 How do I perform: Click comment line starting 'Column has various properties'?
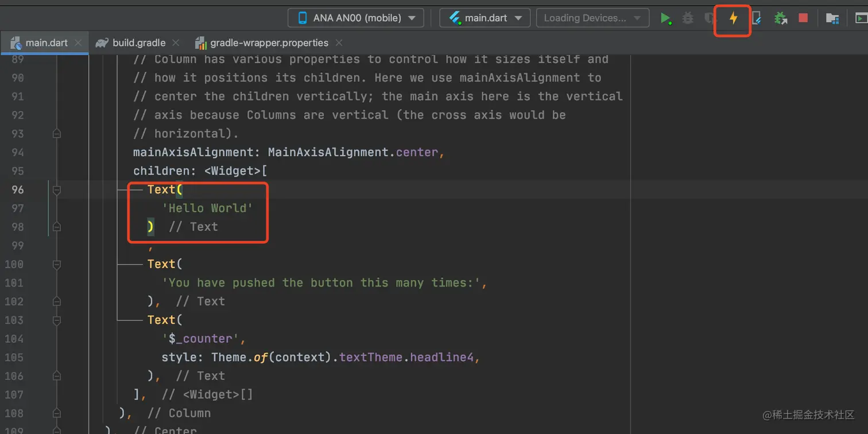371,59
